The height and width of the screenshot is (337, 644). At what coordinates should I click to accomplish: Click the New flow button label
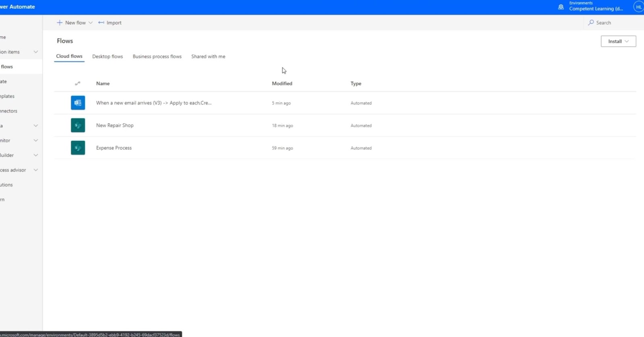[x=75, y=23]
